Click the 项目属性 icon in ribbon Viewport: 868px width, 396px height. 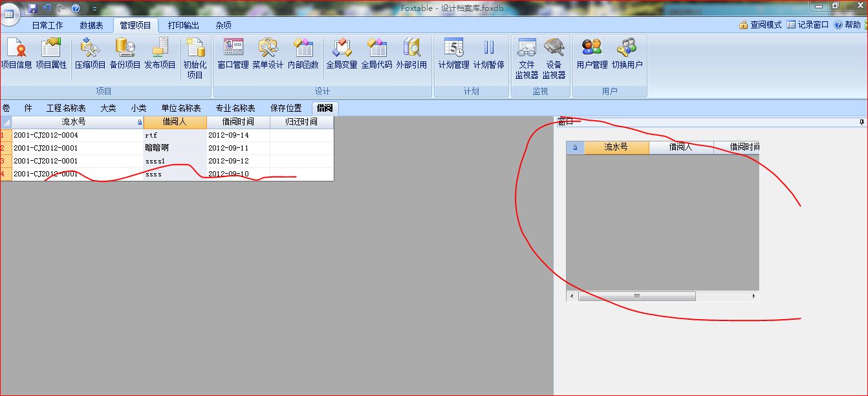[51, 54]
